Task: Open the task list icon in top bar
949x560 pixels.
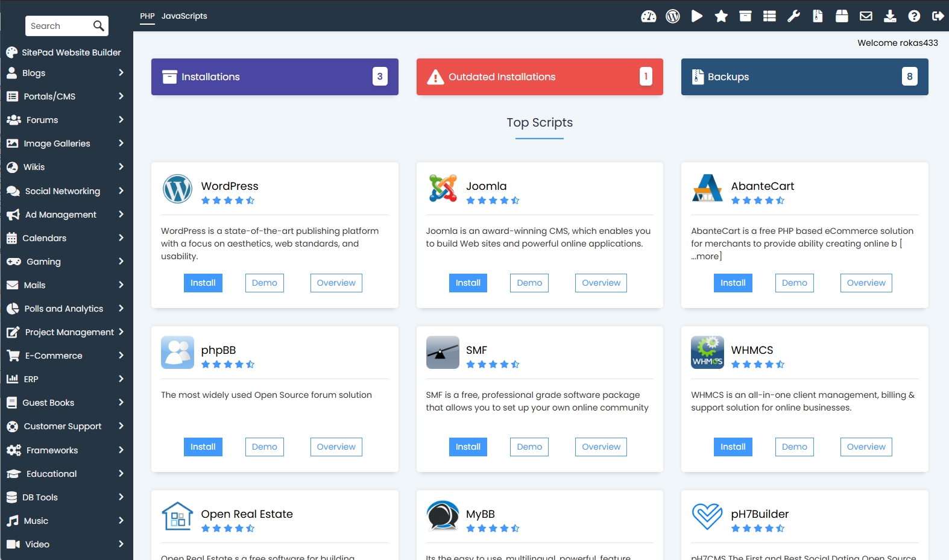Action: tap(769, 16)
